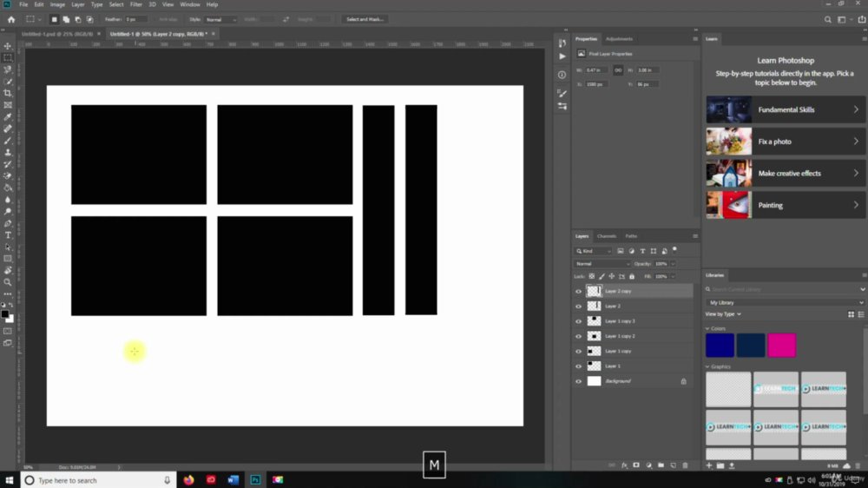Click the foreground color swatch in toolbox
The image size is (868, 488).
click(5, 314)
